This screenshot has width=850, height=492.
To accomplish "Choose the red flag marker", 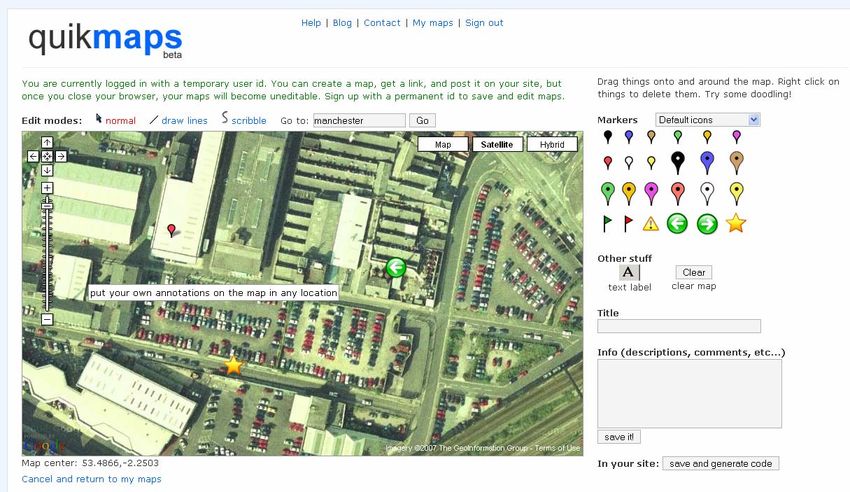I will click(628, 223).
